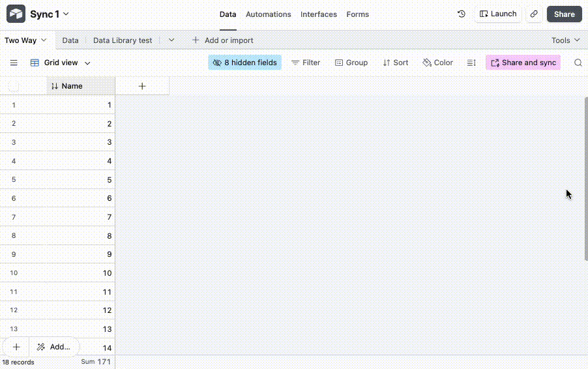This screenshot has width=588, height=369.
Task: Click the Grid view table icon
Action: coord(35,63)
